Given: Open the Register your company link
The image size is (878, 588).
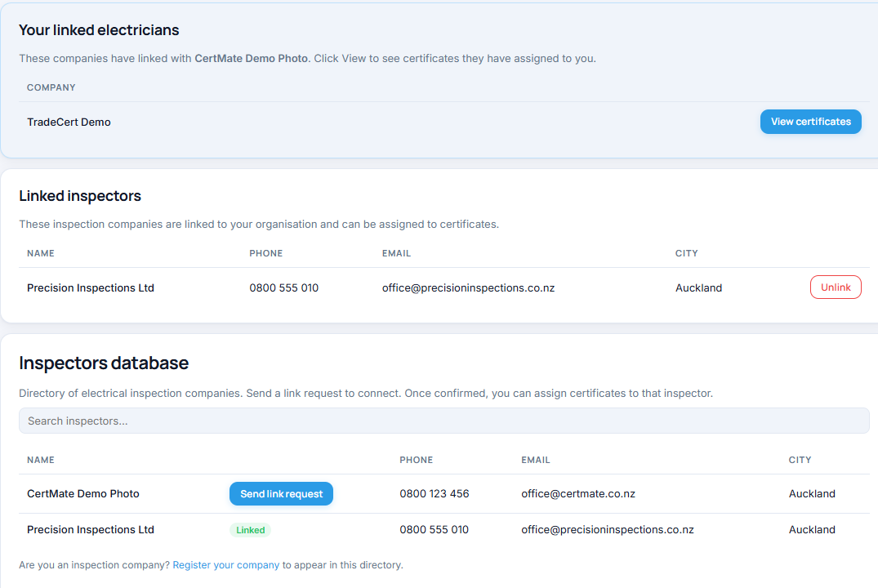Looking at the screenshot, I should coord(225,565).
